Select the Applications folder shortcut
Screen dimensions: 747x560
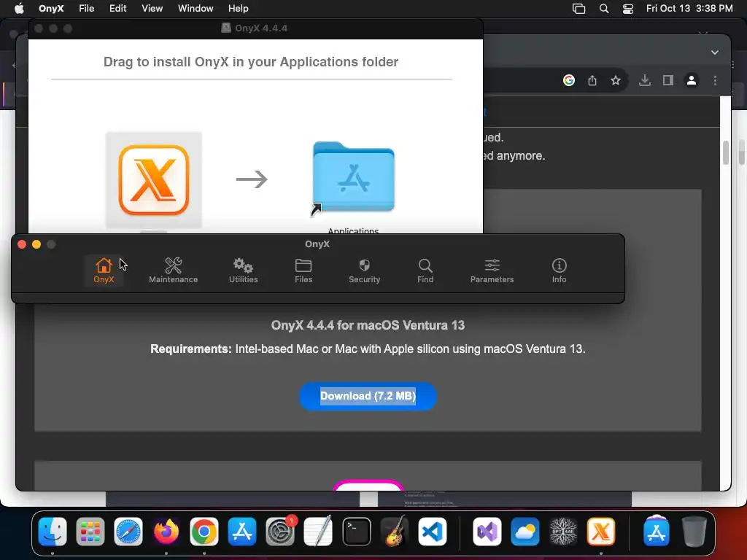point(354,177)
